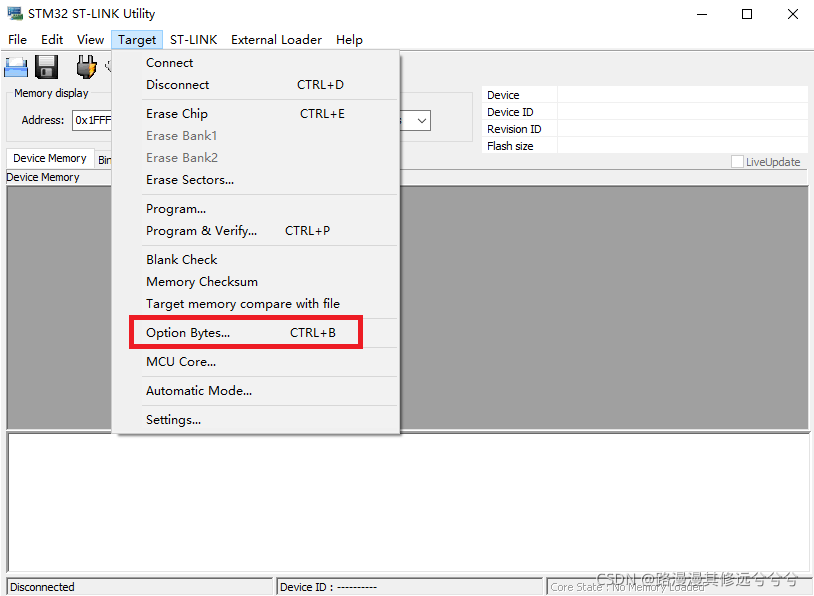Screen dimensions: 814x596
Task: Click the Open file toolbar icon
Action: point(16,67)
